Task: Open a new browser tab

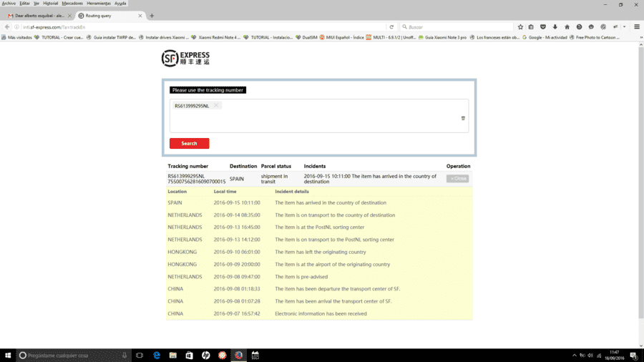Action: coord(152,16)
